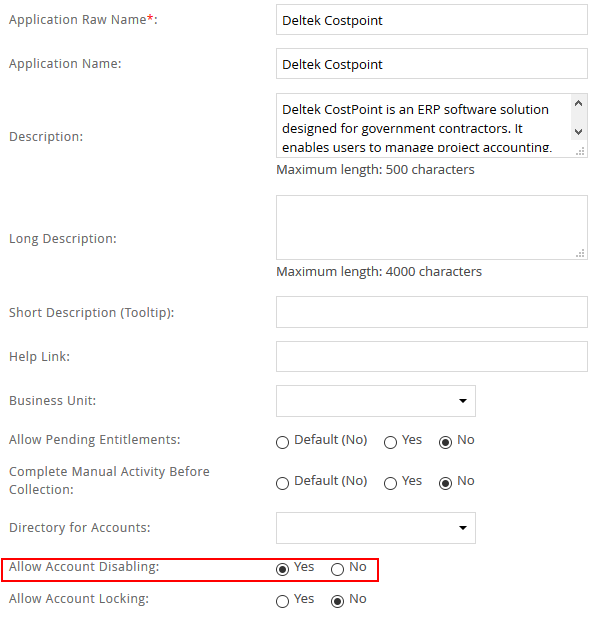Viewport: 603px width, 620px height.
Task: Expand the Directory for Accounts dropdown
Action: [x=376, y=528]
